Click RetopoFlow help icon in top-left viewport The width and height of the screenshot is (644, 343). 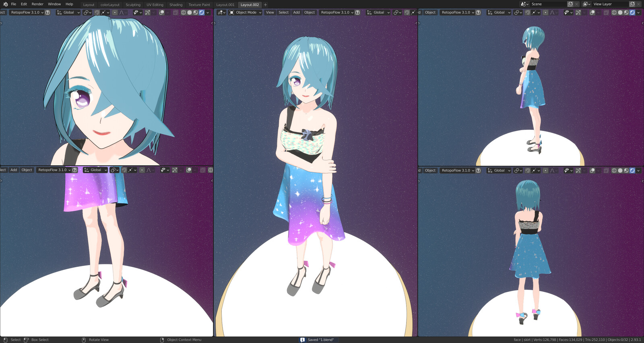tap(47, 12)
